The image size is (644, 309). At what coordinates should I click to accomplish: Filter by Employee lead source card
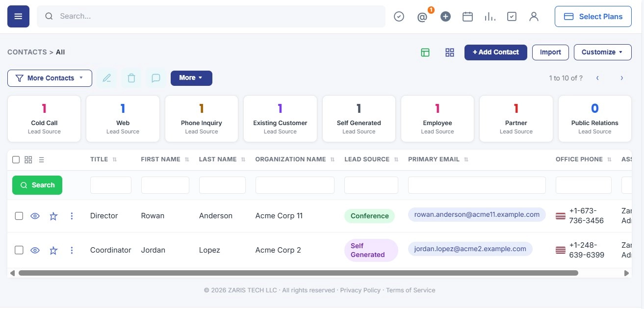coord(438,119)
